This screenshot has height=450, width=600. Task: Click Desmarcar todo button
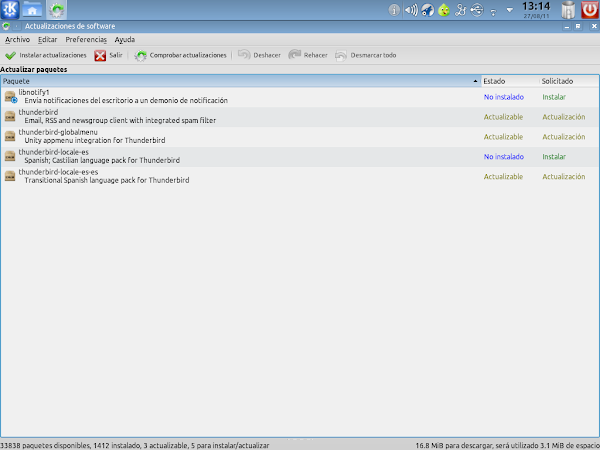pyautogui.click(x=365, y=55)
